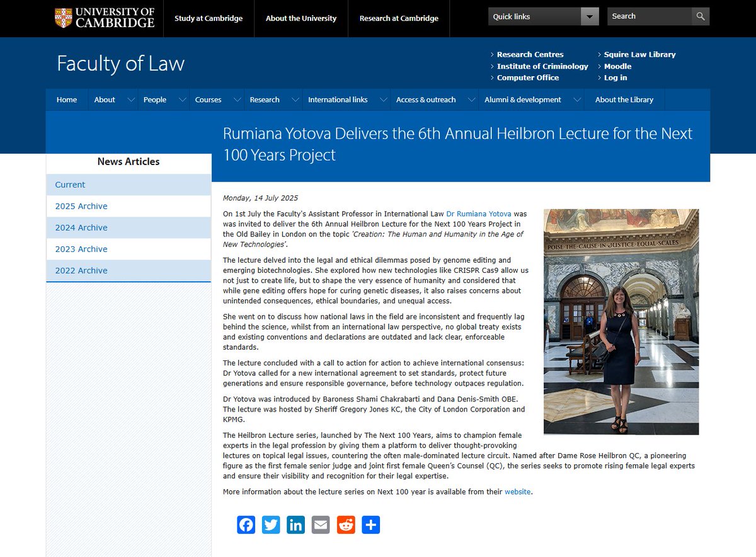This screenshot has width=756, height=557.
Task: Open the 2023 Archive
Action: 129,249
